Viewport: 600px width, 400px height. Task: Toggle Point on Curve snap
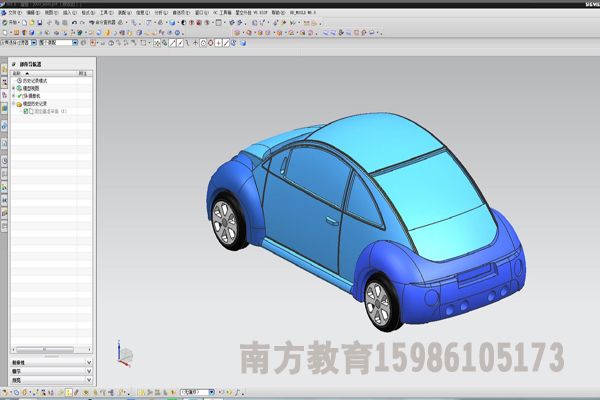click(226, 43)
